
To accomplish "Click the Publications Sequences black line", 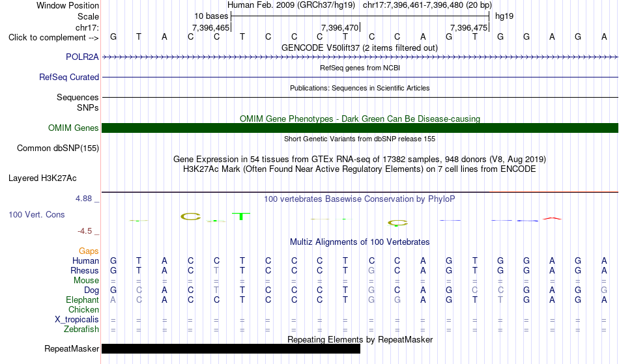I will 360,97.
